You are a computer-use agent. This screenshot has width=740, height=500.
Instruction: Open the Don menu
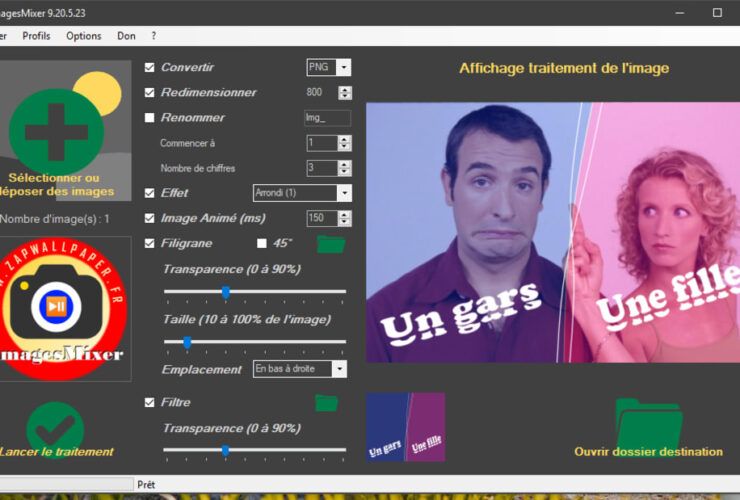[126, 36]
